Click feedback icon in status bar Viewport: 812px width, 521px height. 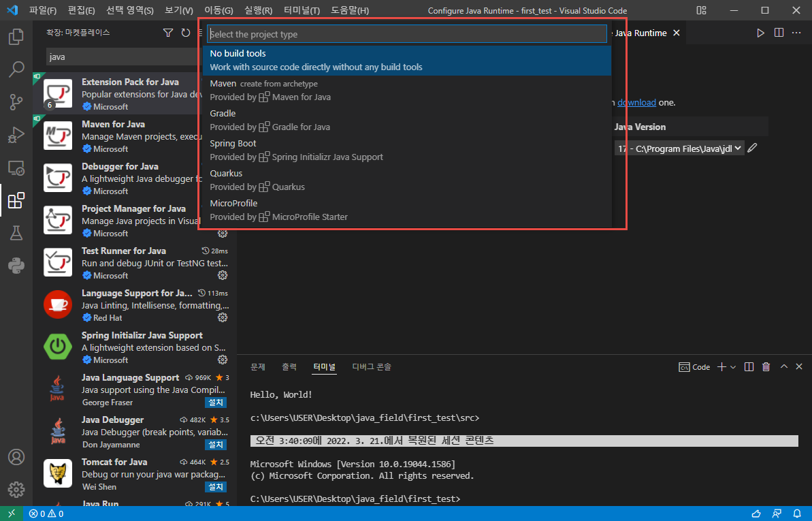click(777, 514)
